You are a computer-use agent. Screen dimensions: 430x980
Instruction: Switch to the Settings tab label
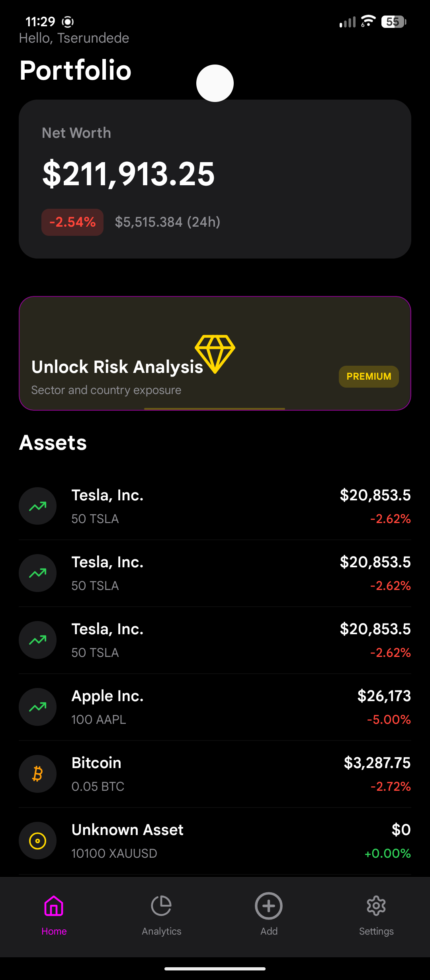(x=376, y=931)
